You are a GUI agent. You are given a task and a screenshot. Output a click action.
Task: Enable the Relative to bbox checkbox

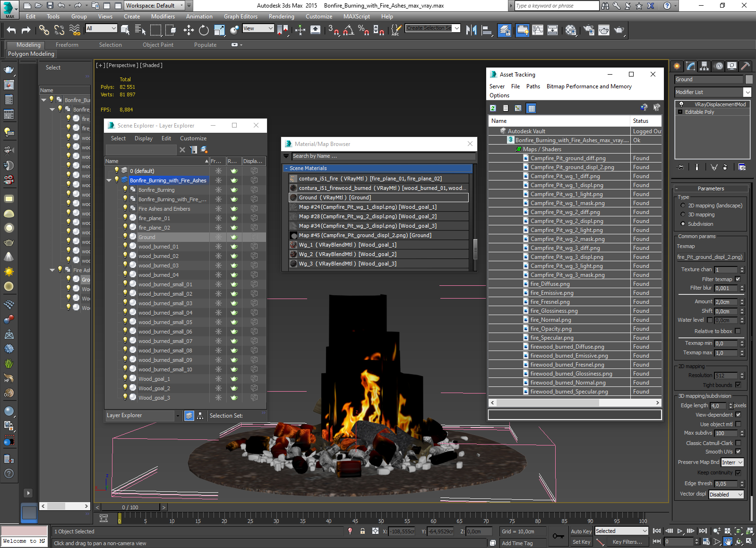738,331
